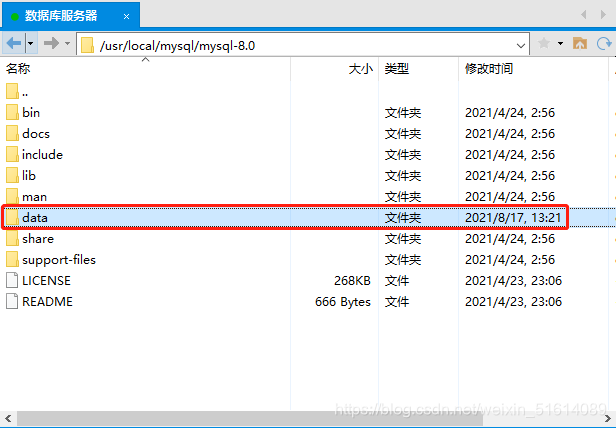Image resolution: width=616 pixels, height=428 pixels.
Task: Click the green connection status dot
Action: tap(15, 17)
